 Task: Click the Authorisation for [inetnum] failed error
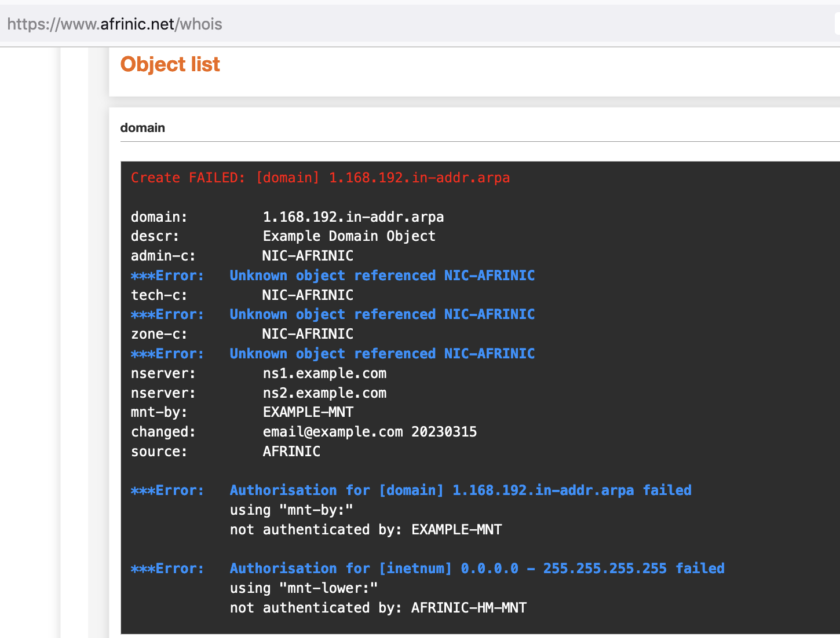pos(428,569)
